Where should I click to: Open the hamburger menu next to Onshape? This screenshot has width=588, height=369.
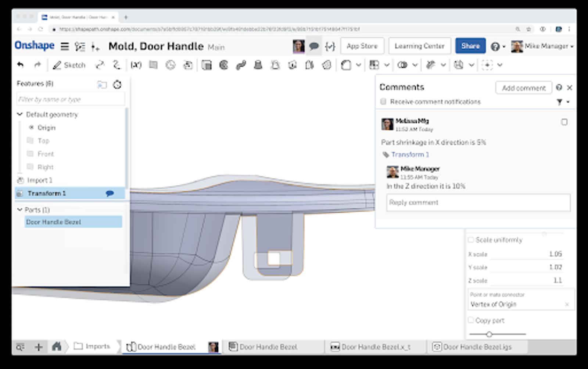65,46
